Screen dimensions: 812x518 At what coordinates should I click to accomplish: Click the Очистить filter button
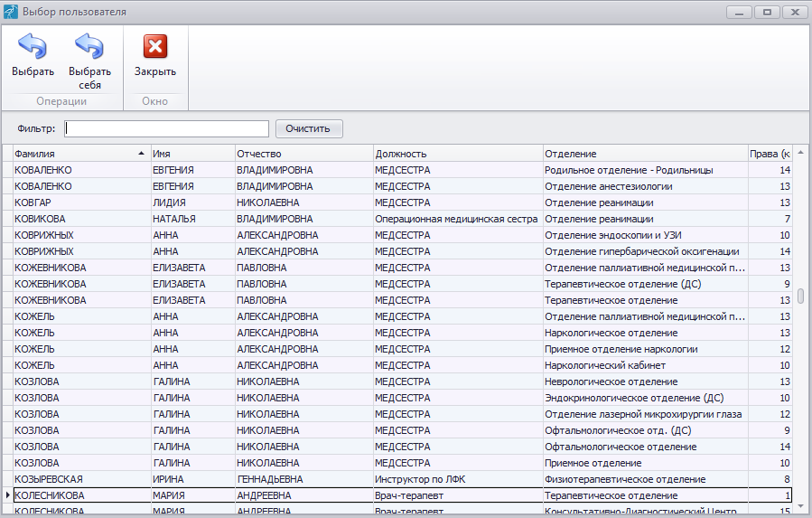(x=309, y=128)
